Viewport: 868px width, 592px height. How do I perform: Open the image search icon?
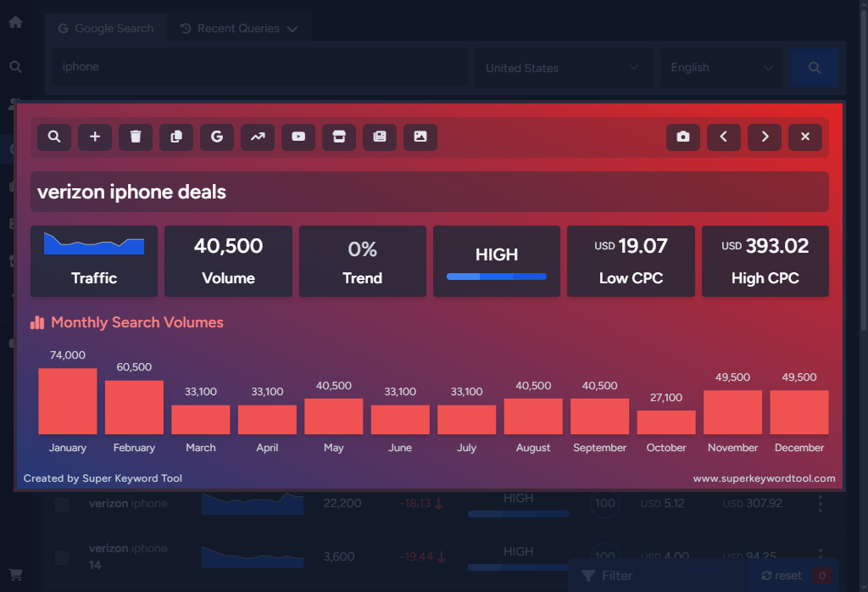(420, 137)
